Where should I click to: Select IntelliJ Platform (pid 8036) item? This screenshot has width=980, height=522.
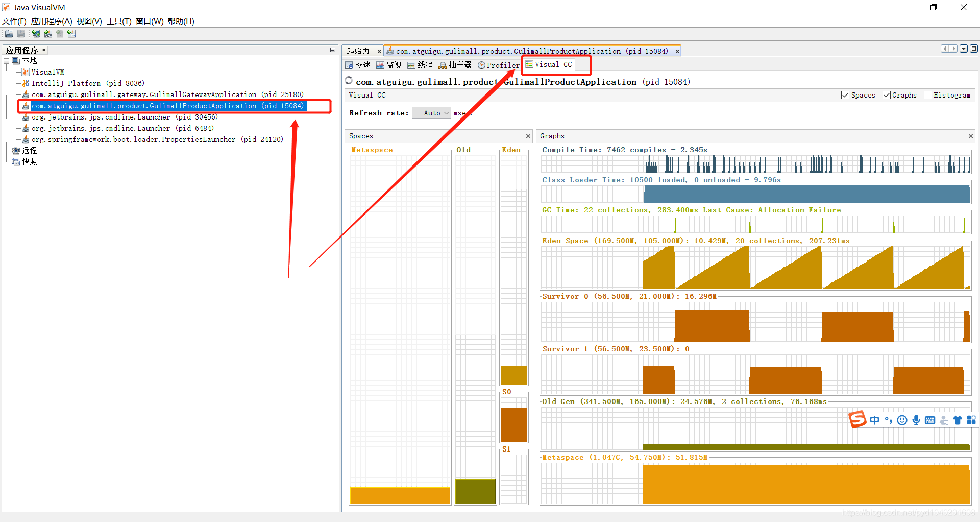click(88, 83)
